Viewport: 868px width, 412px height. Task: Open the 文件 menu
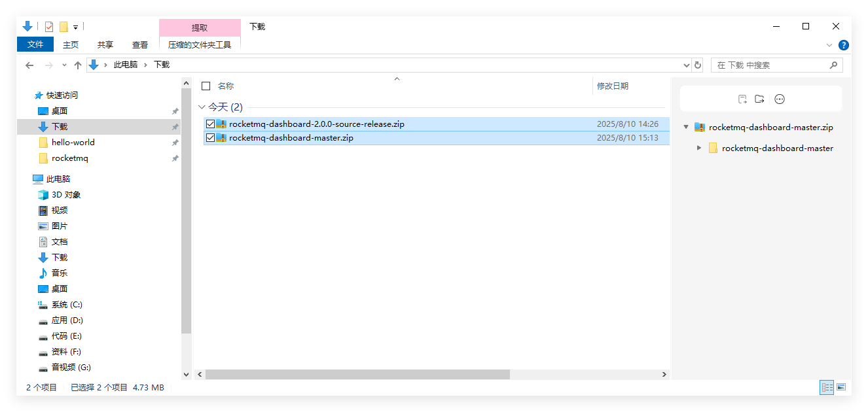pyautogui.click(x=35, y=44)
